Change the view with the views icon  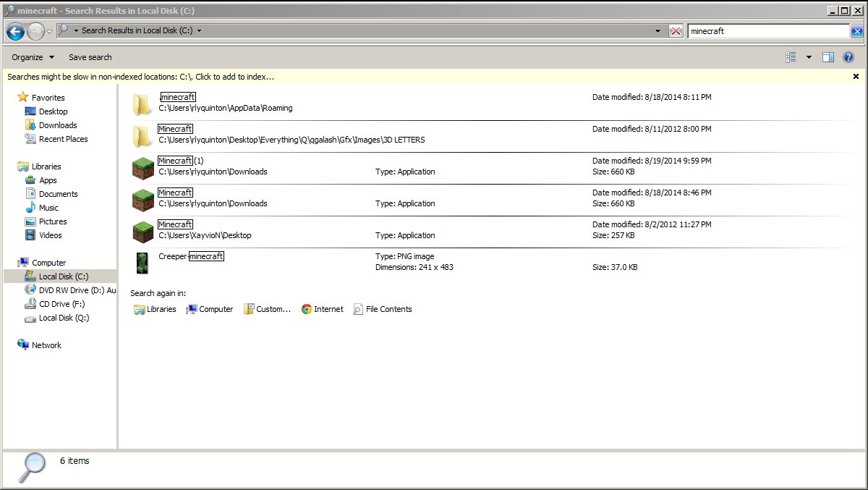coord(791,57)
